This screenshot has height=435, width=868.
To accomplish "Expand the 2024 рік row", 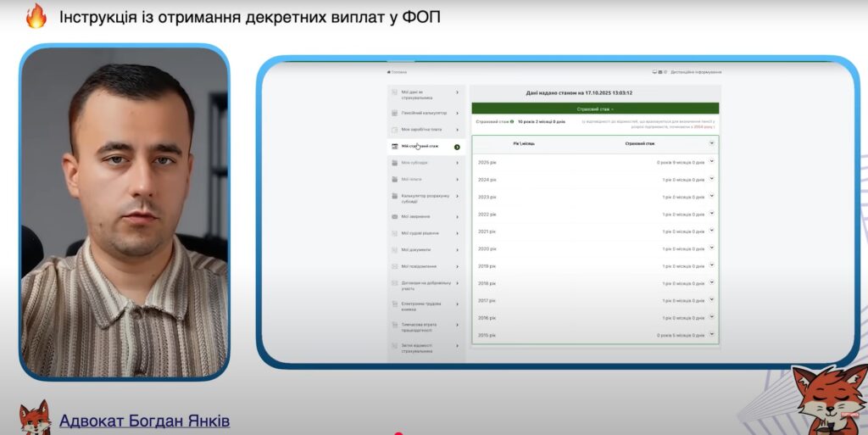I will click(712, 179).
